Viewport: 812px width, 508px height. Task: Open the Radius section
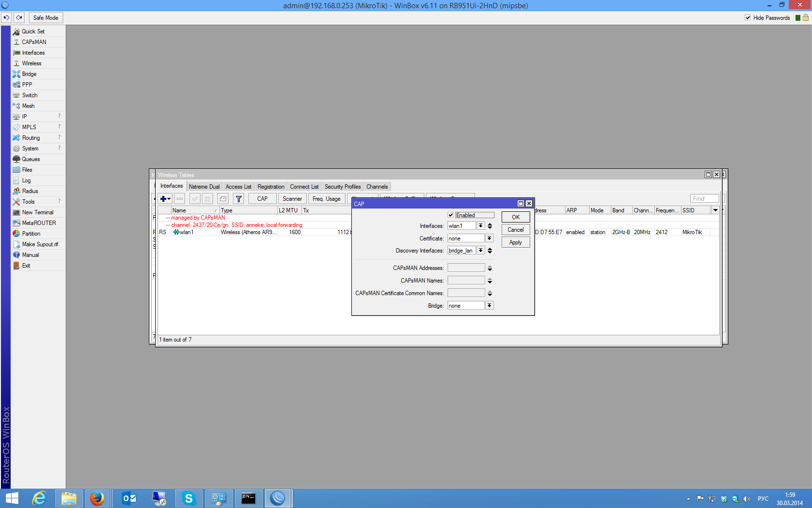[30, 191]
